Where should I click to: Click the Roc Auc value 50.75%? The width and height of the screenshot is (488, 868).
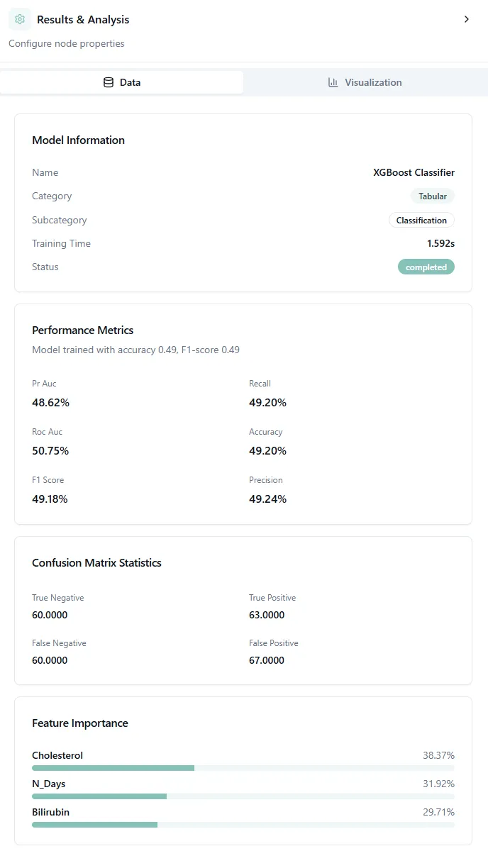point(50,451)
